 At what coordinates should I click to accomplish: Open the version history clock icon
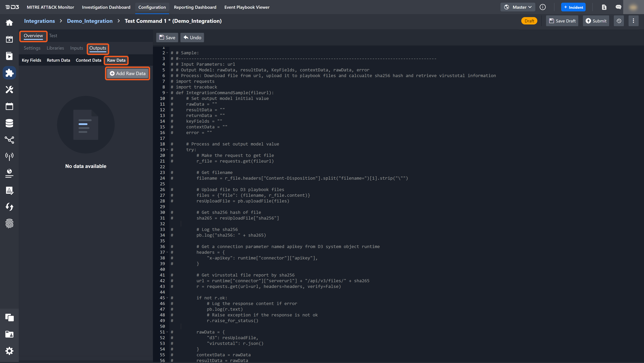(619, 21)
